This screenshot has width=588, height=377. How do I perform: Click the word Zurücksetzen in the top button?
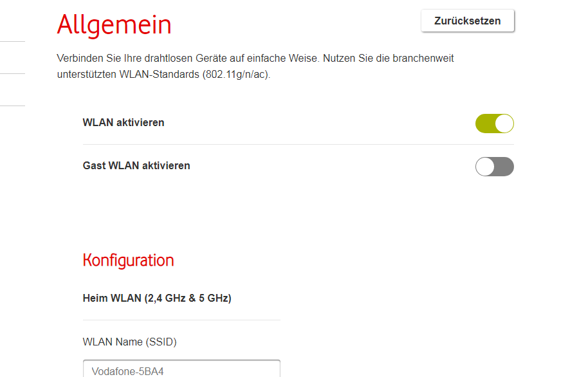point(468,21)
